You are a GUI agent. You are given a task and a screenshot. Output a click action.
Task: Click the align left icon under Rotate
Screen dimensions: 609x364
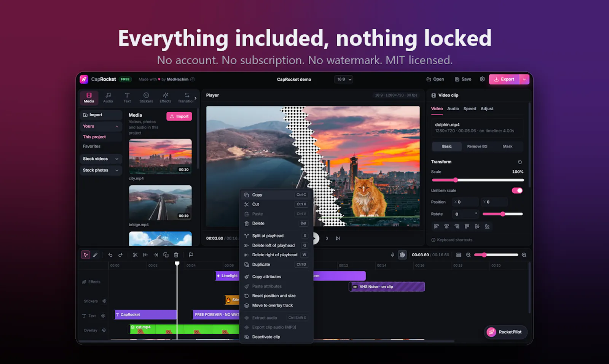[x=436, y=226]
